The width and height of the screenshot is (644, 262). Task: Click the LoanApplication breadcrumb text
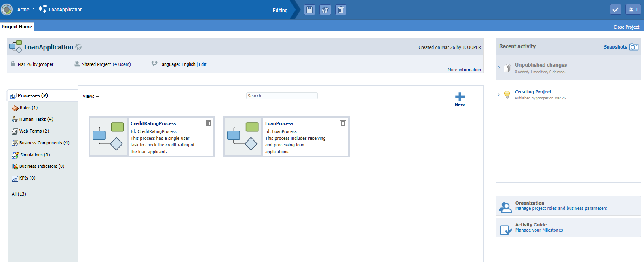click(x=66, y=10)
